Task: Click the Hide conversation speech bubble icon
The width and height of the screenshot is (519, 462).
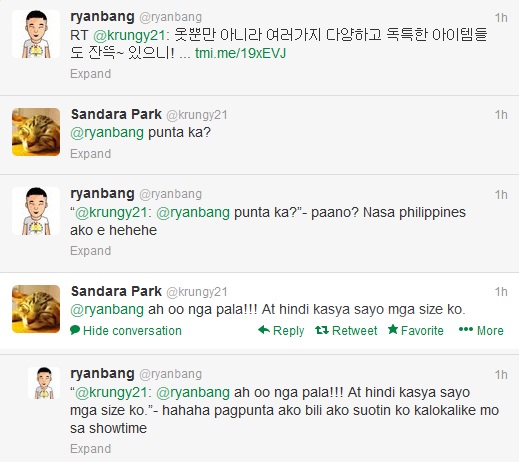Action: click(x=75, y=330)
